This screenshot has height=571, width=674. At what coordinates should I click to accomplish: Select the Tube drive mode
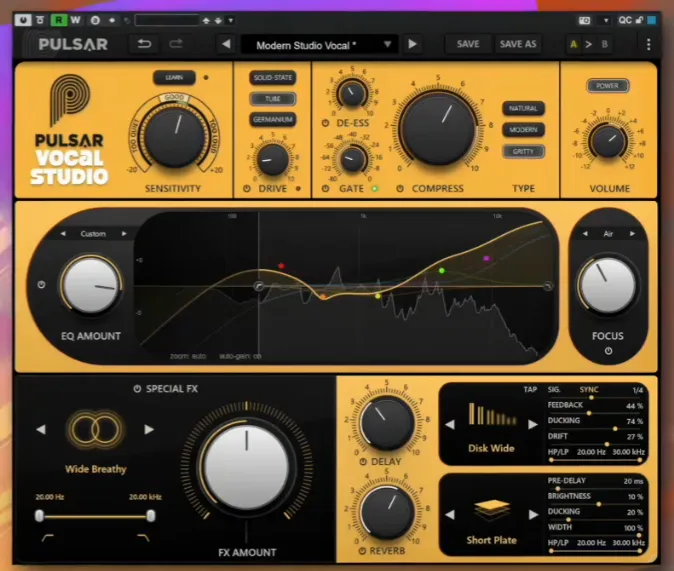click(x=273, y=98)
